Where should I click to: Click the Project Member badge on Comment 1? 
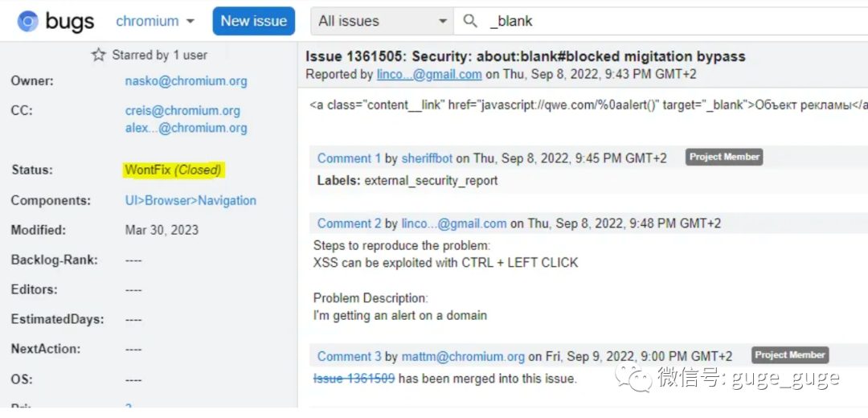pos(723,157)
